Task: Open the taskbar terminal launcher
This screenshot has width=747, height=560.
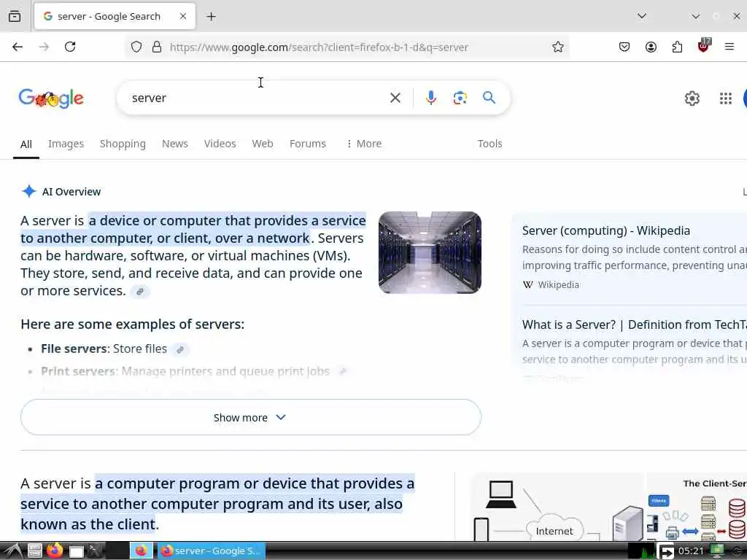Action: pos(96,551)
